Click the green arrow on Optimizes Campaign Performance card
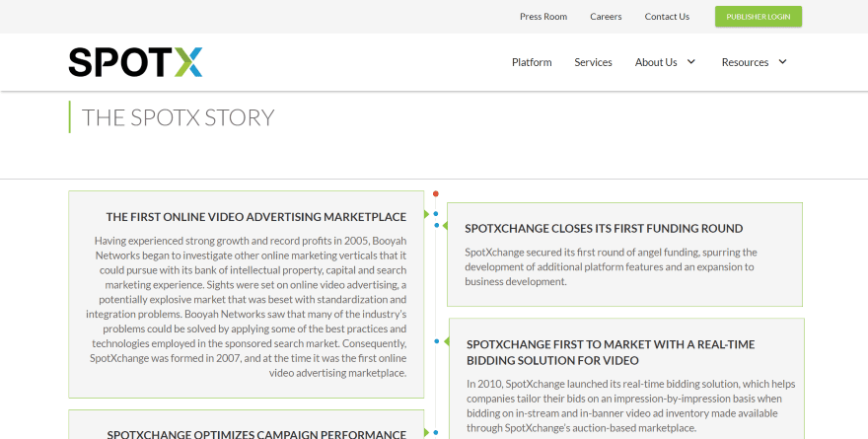 pyautogui.click(x=426, y=432)
